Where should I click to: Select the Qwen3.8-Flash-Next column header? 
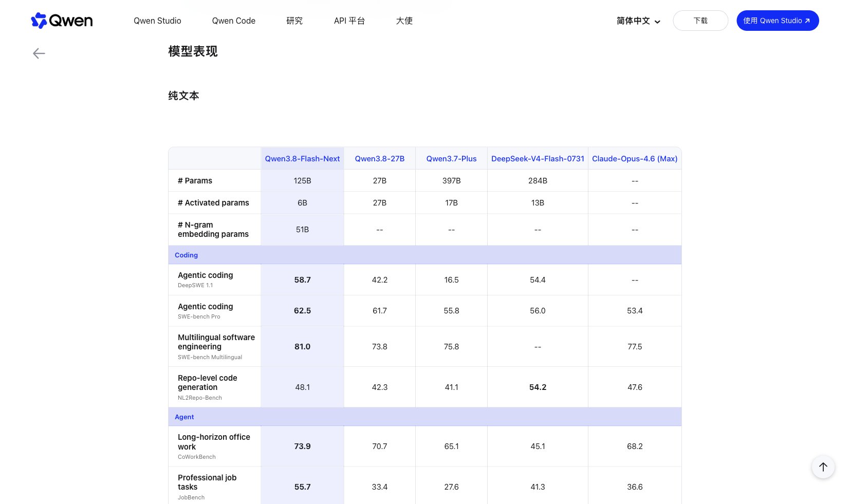click(302, 159)
